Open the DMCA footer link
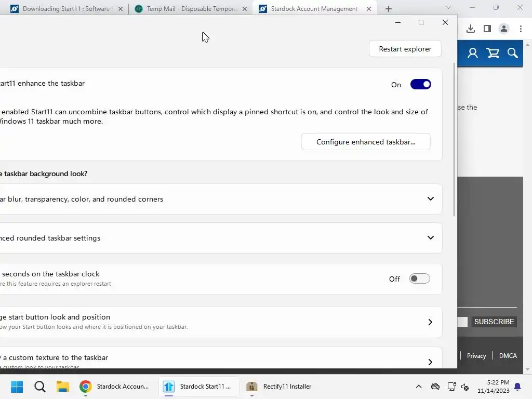Image resolution: width=532 pixels, height=399 pixels. click(x=508, y=355)
